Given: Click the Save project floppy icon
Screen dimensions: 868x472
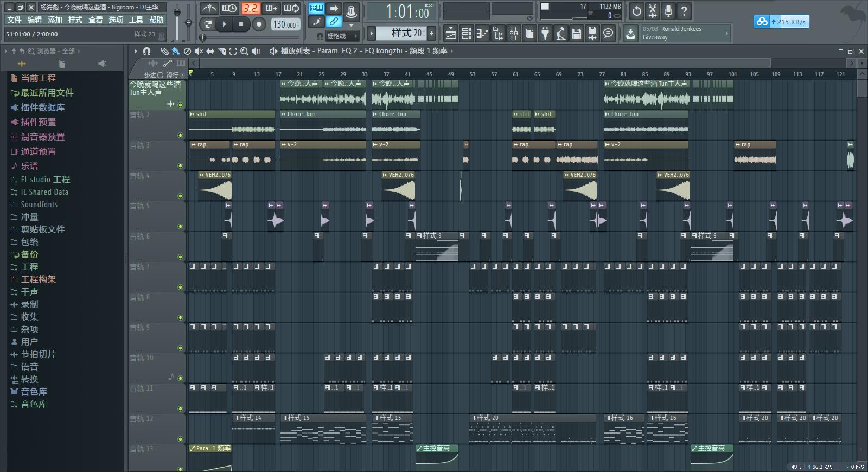Looking at the screenshot, I should [x=576, y=34].
